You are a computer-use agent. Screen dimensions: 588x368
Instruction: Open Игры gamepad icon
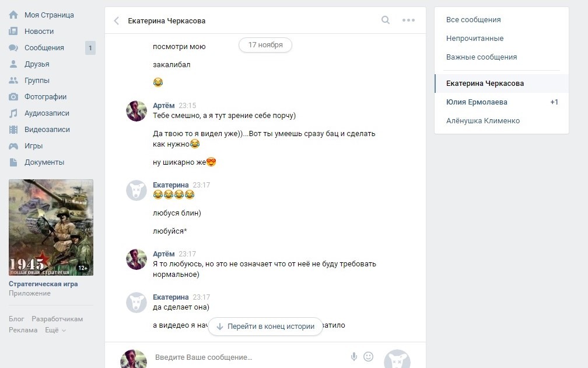pyautogui.click(x=13, y=145)
